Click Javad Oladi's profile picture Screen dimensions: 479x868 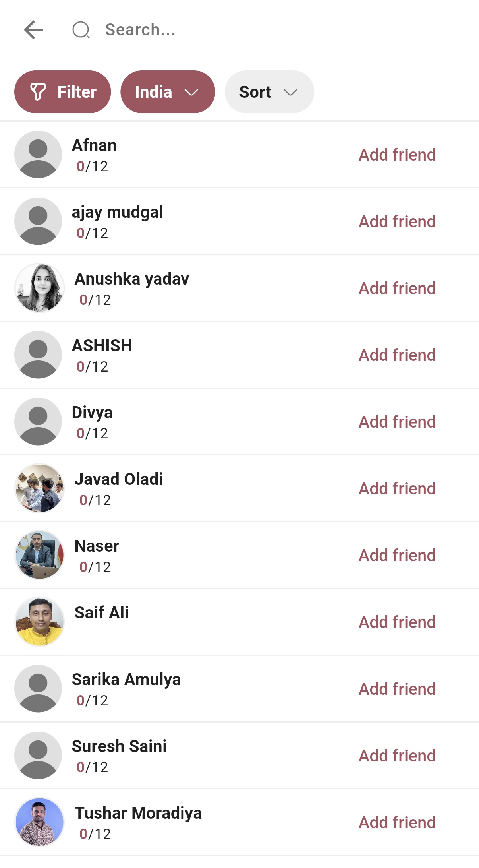click(x=39, y=488)
